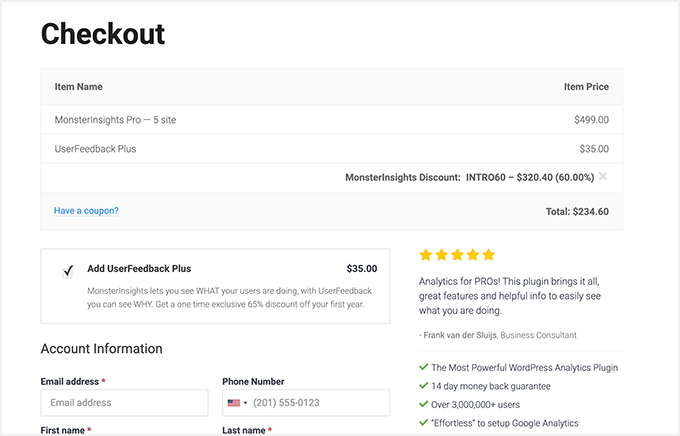Screen dimensions: 680x436
Task: Click the 14 day money back guarantee text
Action: point(491,386)
